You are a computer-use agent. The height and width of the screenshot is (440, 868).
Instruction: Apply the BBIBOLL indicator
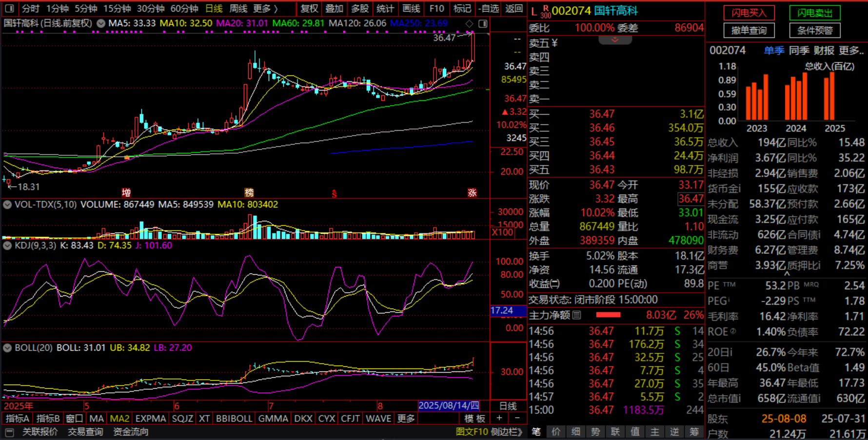pos(234,419)
